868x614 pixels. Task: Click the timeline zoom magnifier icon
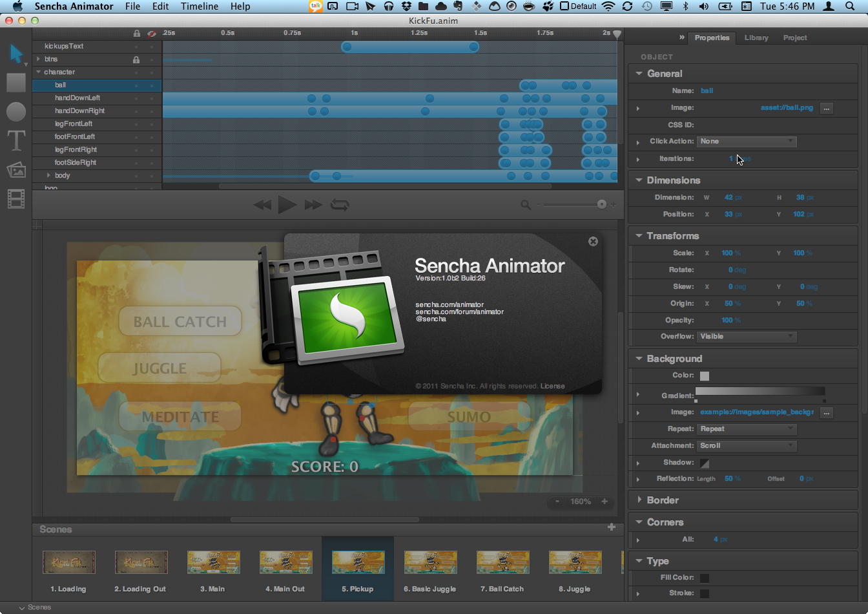[x=526, y=205]
